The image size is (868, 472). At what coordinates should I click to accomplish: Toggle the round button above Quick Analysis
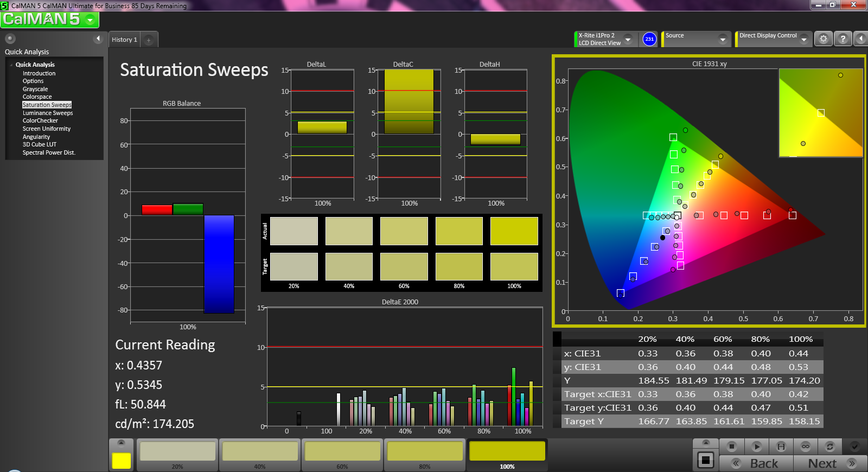tap(10, 39)
